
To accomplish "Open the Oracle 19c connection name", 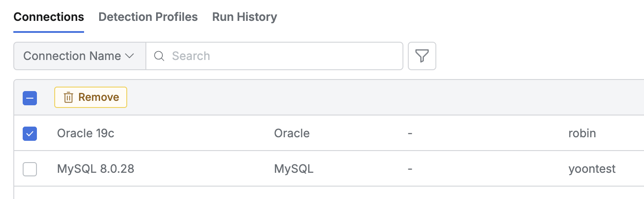I will [x=86, y=133].
